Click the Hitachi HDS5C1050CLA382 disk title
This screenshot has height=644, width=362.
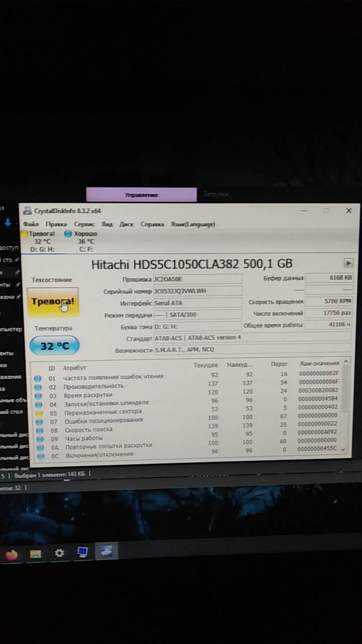pyautogui.click(x=192, y=264)
